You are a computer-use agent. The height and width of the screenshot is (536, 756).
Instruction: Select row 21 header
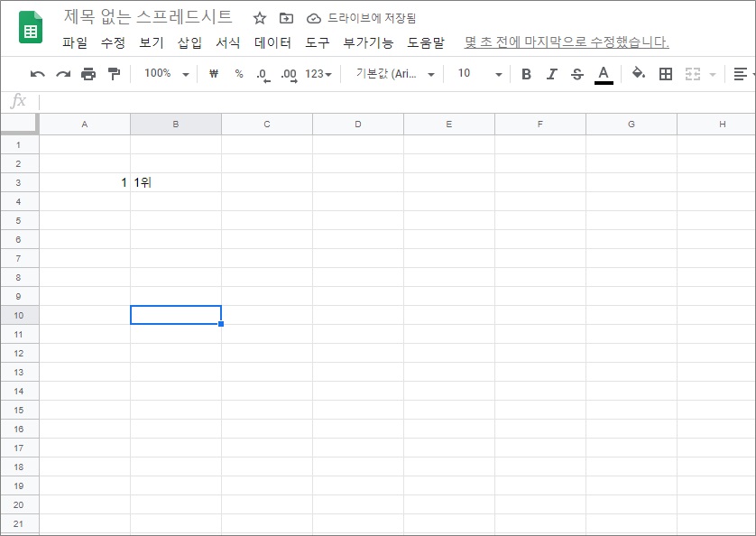(19, 523)
